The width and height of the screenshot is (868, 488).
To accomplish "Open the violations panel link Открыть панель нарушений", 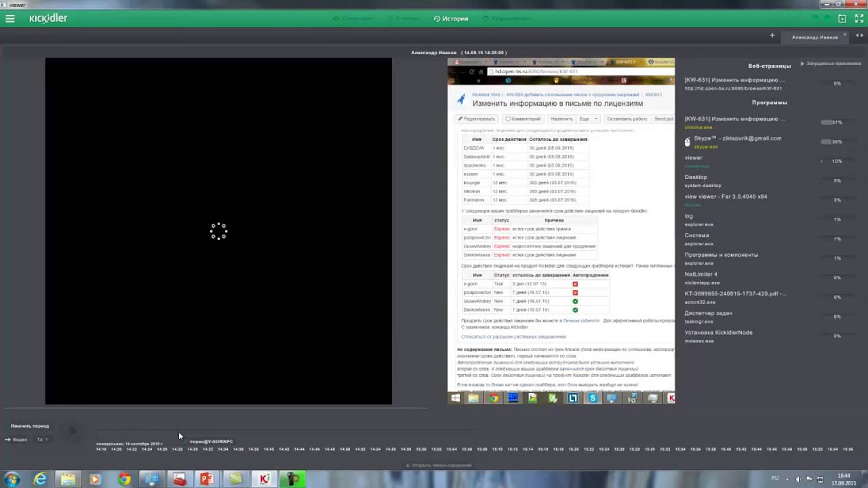I will 439,465.
